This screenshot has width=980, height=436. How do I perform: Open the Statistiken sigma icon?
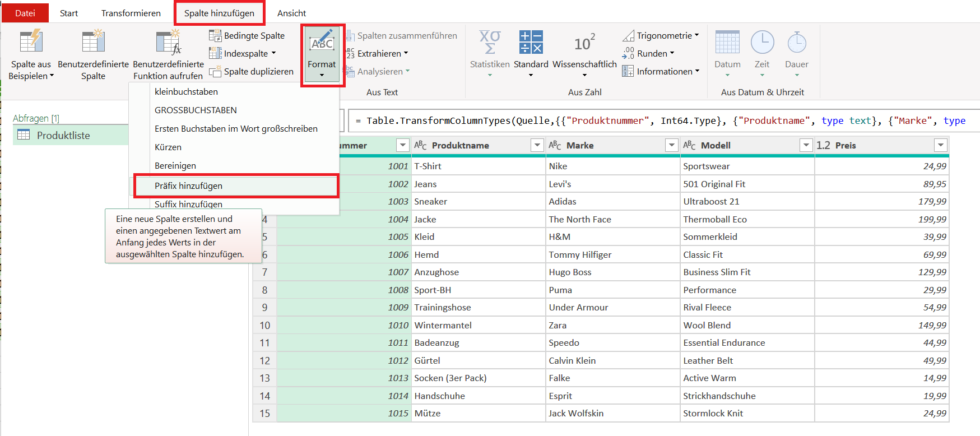pos(490,42)
